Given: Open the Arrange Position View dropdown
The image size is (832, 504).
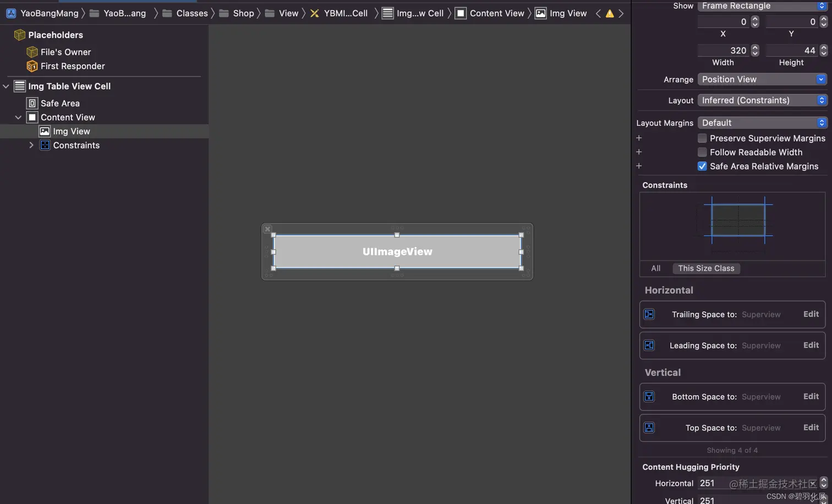Looking at the screenshot, I should 762,79.
